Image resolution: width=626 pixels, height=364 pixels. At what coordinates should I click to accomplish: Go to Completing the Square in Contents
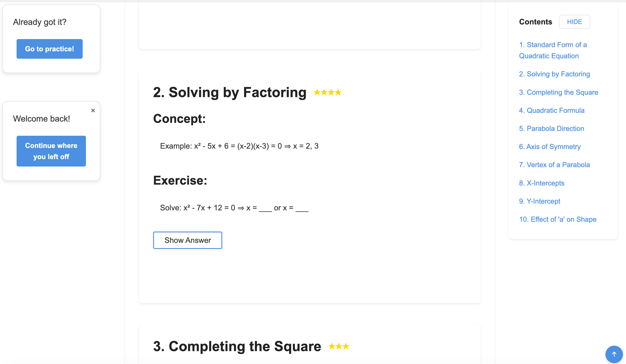[x=558, y=93]
